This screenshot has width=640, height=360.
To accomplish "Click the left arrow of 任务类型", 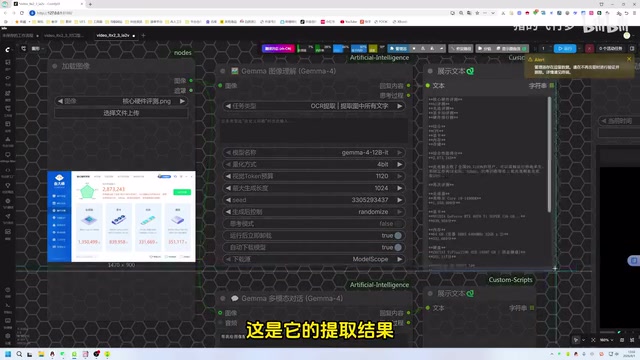I will 228,106.
